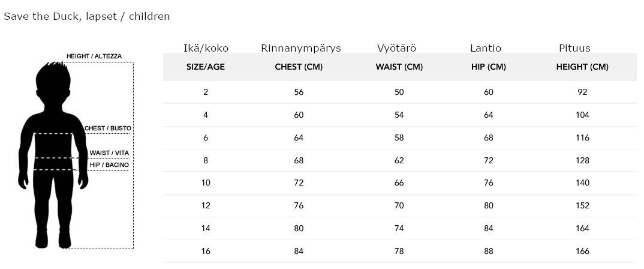Viewport: 644px width, 269px height.
Task: Select size 8 in the size column
Action: pyautogui.click(x=206, y=160)
